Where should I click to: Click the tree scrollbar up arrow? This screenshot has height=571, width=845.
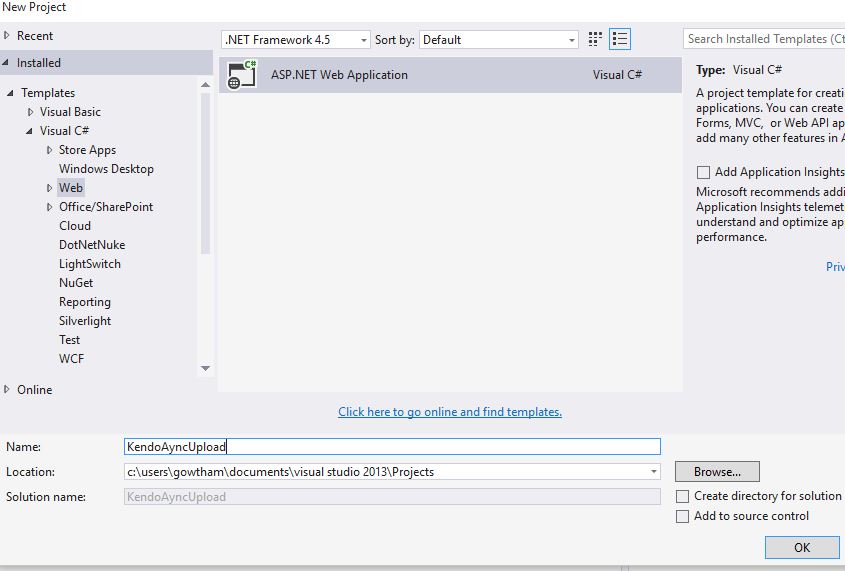point(205,85)
